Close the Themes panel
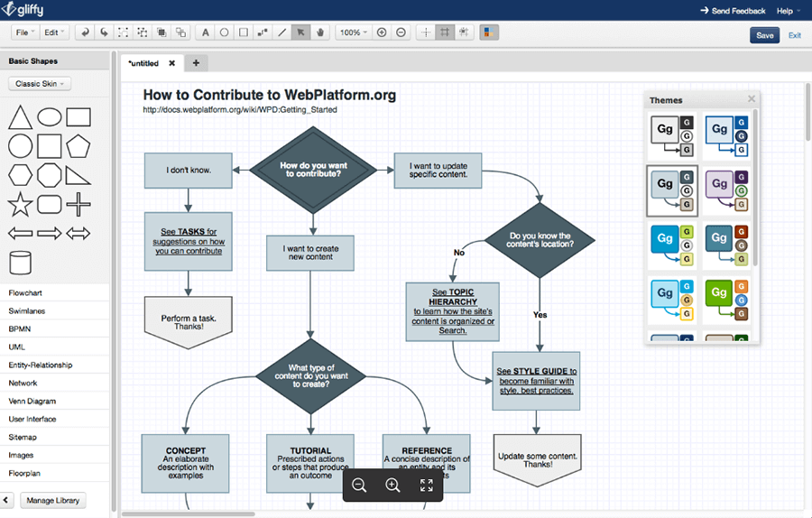The height and width of the screenshot is (518, 812). click(x=752, y=99)
